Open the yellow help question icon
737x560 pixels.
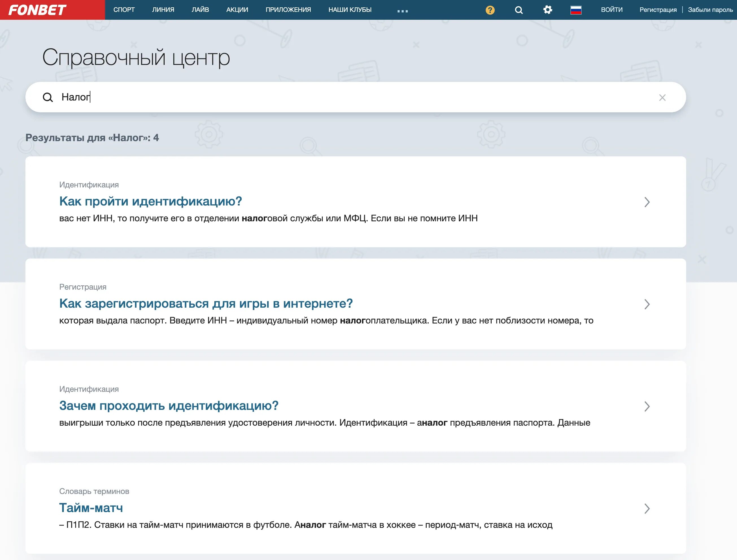point(490,10)
